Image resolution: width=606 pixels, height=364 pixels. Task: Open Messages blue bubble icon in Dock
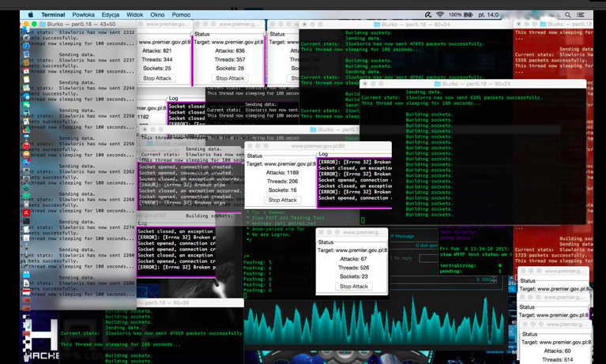[26, 96]
